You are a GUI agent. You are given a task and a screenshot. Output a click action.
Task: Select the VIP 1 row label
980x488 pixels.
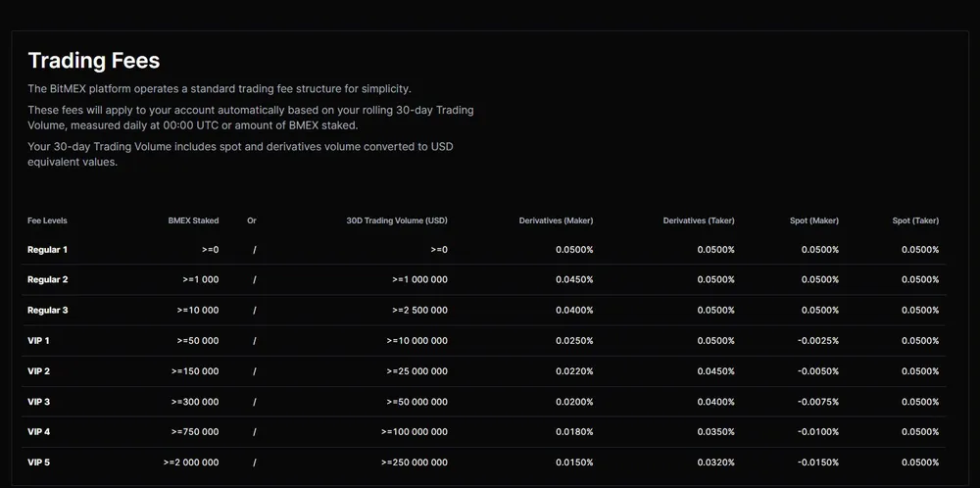click(38, 341)
